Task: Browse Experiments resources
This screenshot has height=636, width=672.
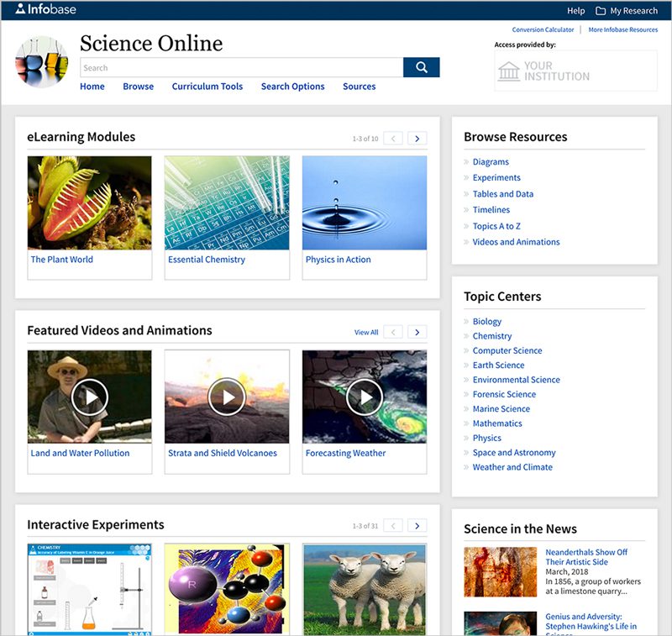Action: [496, 177]
